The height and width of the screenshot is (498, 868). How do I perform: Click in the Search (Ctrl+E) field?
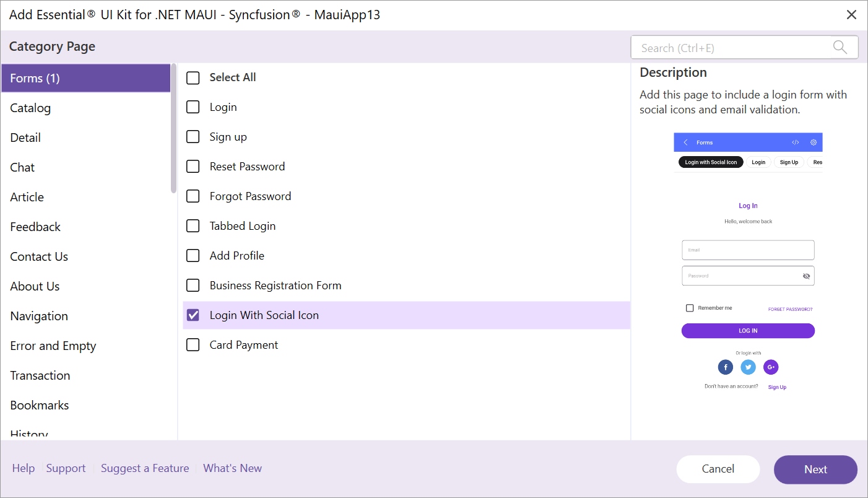pyautogui.click(x=744, y=47)
